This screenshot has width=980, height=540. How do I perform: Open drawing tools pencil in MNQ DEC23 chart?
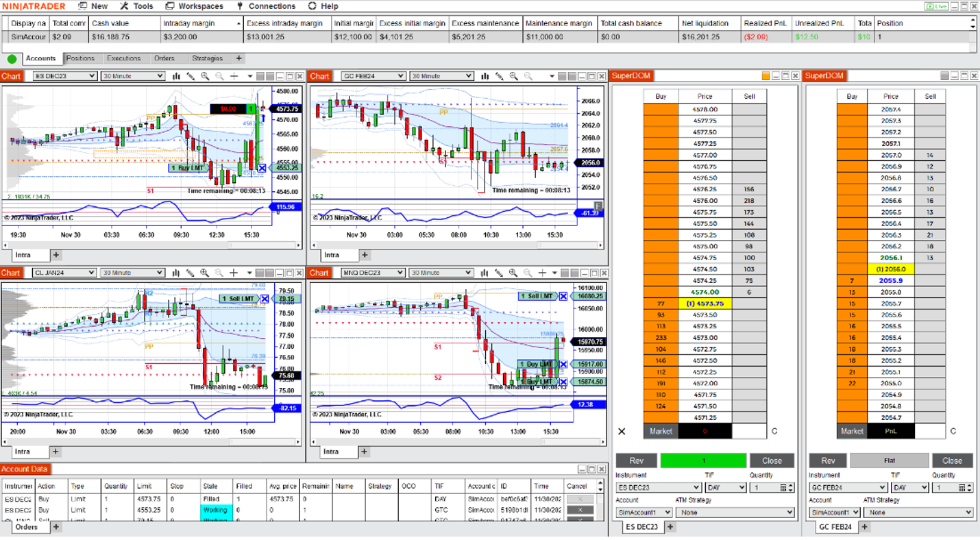[x=500, y=273]
